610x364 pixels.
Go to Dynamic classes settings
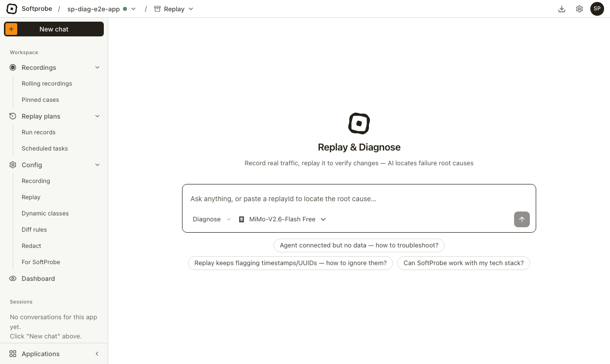pos(45,213)
